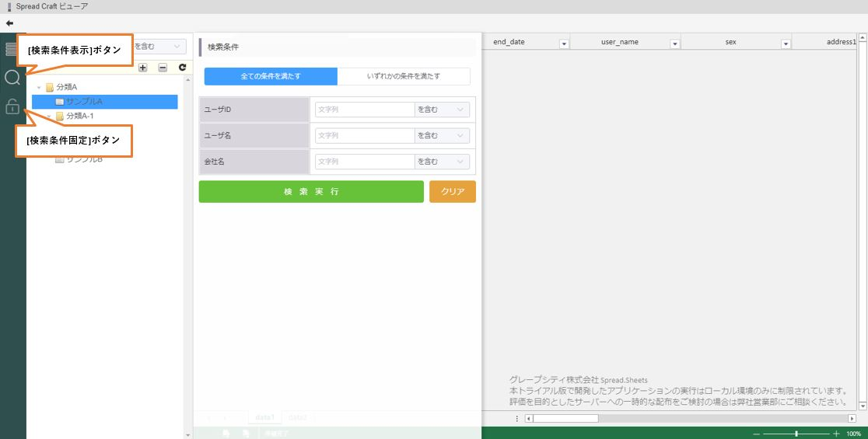Open the list menu icon in sidebar
Viewport: 868px width, 439px height.
[x=10, y=50]
